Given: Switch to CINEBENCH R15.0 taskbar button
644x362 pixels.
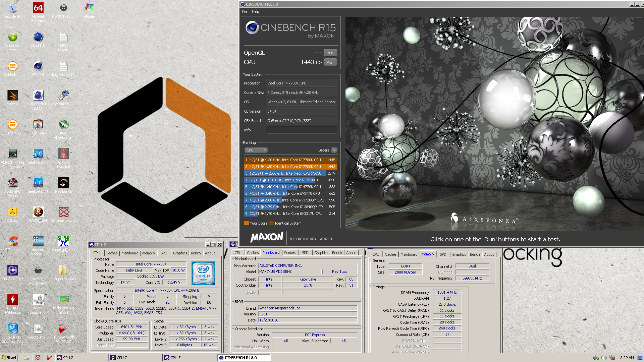Looking at the screenshot, I should point(244,358).
